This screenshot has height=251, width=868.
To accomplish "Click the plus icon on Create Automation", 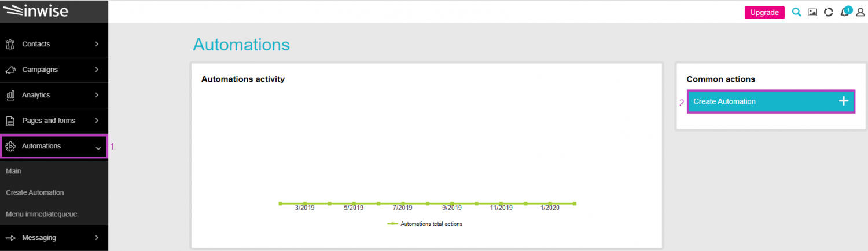I will 843,101.
